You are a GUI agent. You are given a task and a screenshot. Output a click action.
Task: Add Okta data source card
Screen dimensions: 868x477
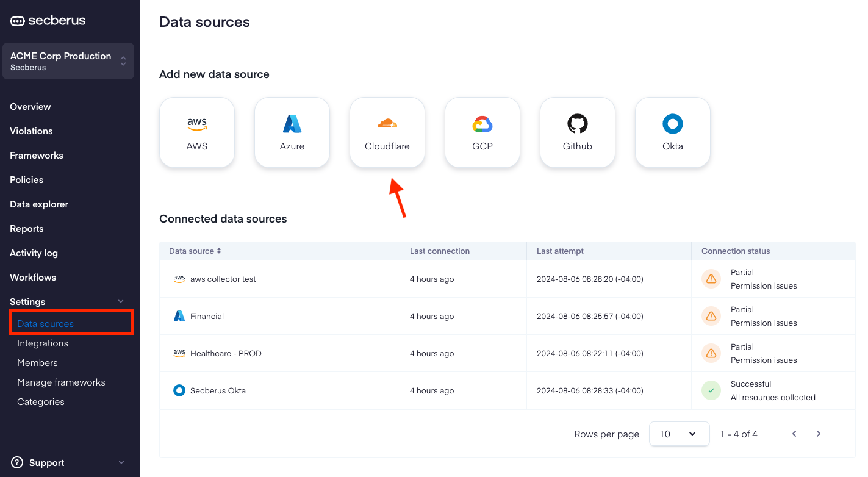pyautogui.click(x=673, y=132)
